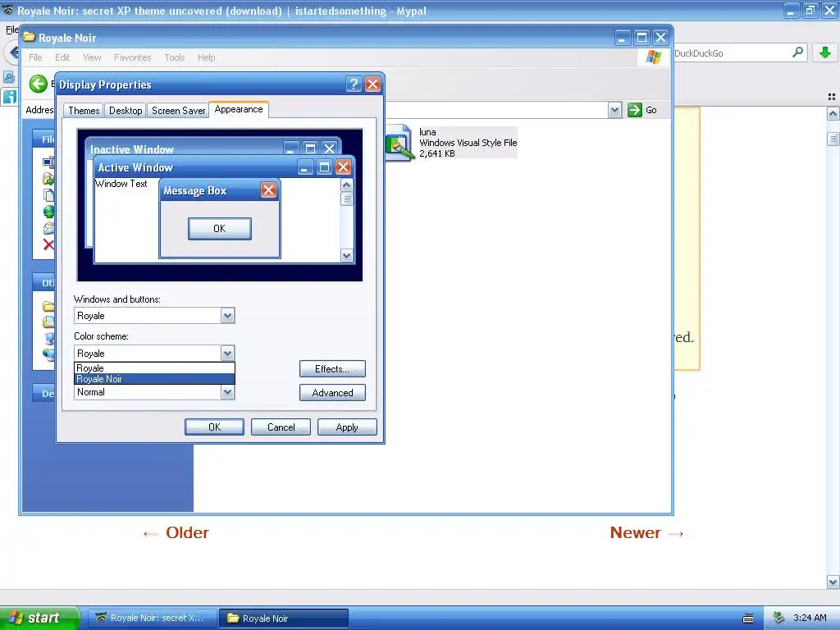This screenshot has width=840, height=630.
Task: Click the Windows flag logo in explorer toolbar
Action: tap(653, 57)
